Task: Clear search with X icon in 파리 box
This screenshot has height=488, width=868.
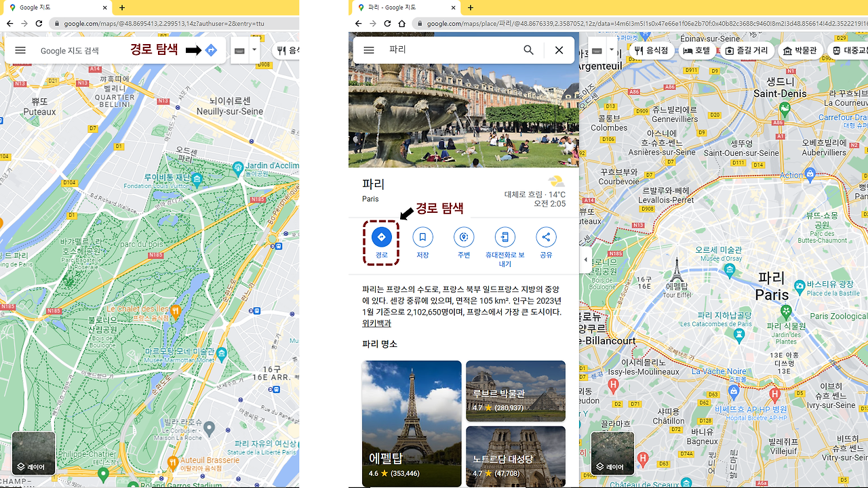Action: 559,50
